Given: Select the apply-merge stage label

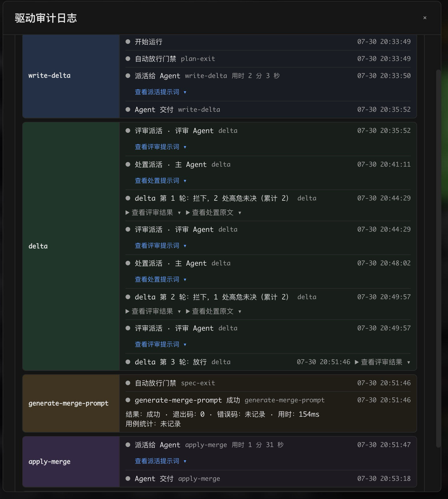Looking at the screenshot, I should click(x=49, y=462).
